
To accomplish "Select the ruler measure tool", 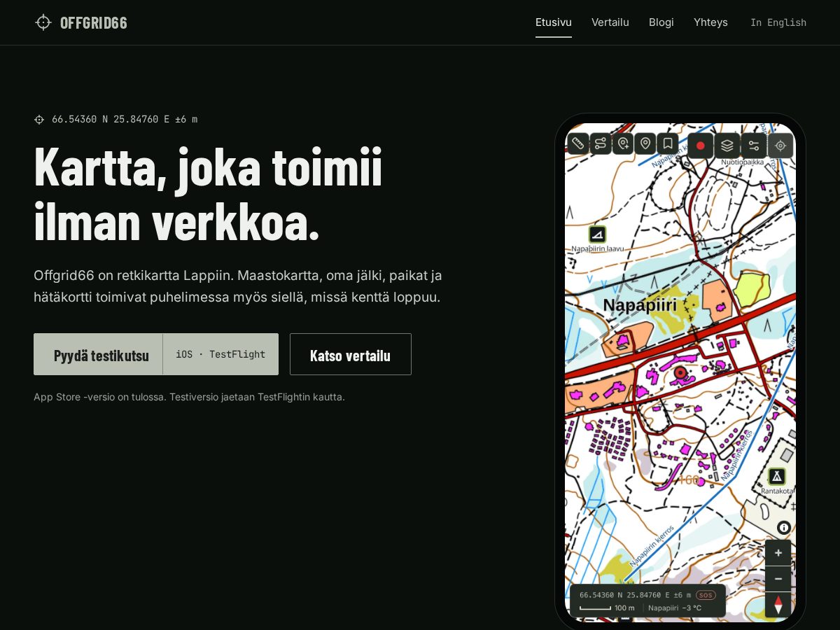I will tap(577, 144).
